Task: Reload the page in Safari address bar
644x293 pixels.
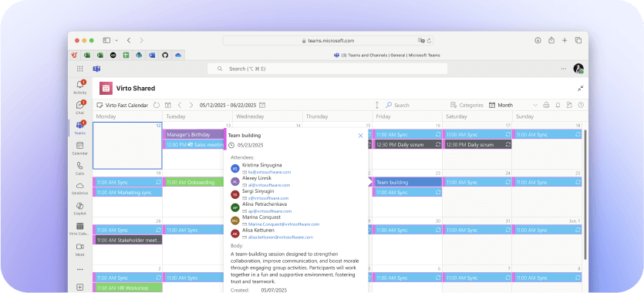Action: 429,41
